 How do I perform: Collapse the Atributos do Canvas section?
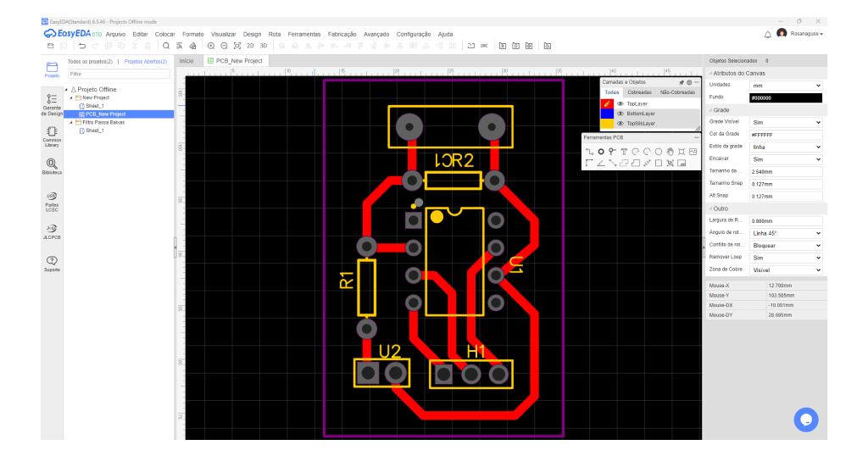tap(711, 73)
